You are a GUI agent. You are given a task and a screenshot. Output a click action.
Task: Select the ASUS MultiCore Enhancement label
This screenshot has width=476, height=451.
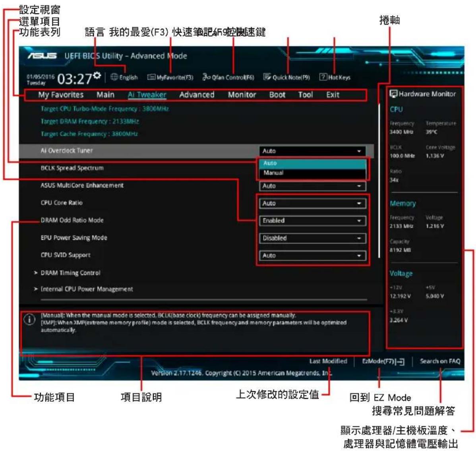pos(82,185)
